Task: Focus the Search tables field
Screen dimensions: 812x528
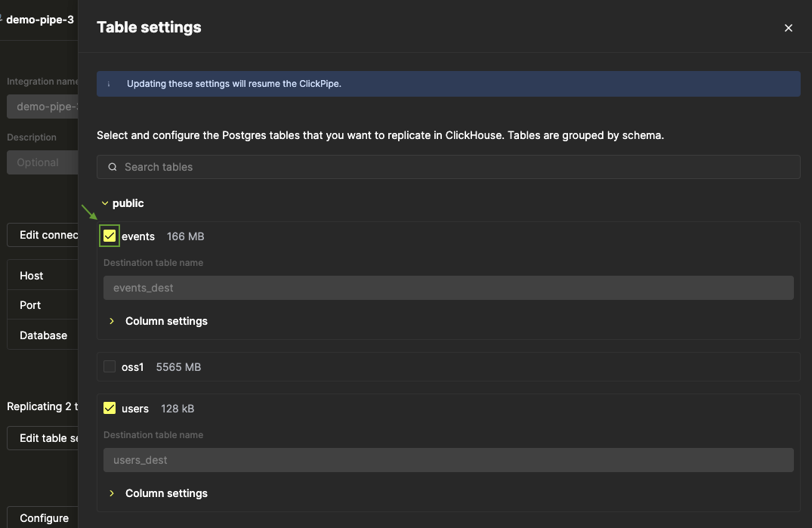Action: [449, 167]
